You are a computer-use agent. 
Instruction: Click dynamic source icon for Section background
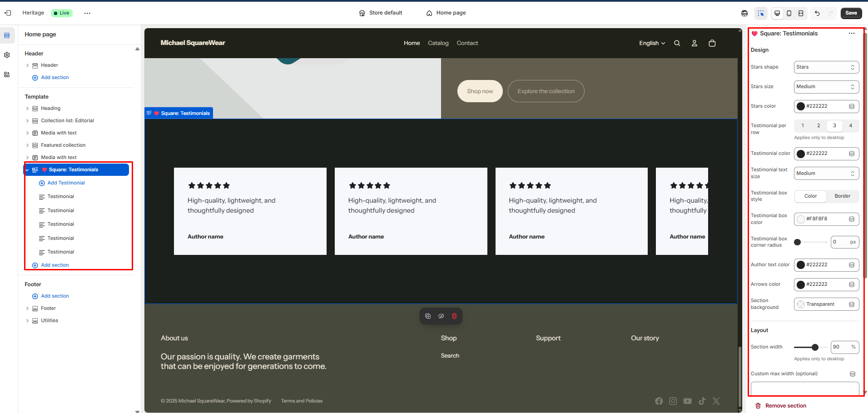point(852,304)
